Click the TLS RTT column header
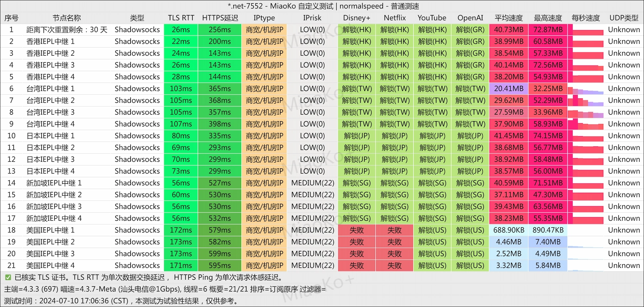This screenshot has height=307, width=644. (x=181, y=18)
